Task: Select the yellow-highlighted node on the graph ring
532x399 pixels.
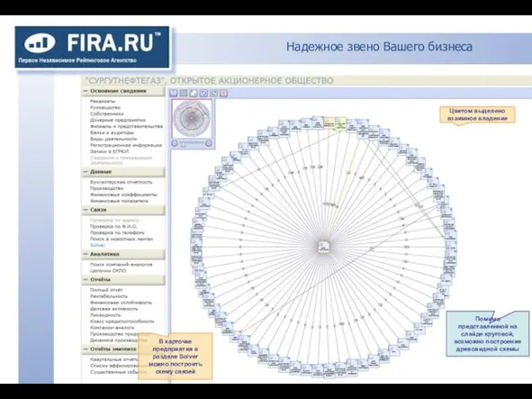Action: 329,123
